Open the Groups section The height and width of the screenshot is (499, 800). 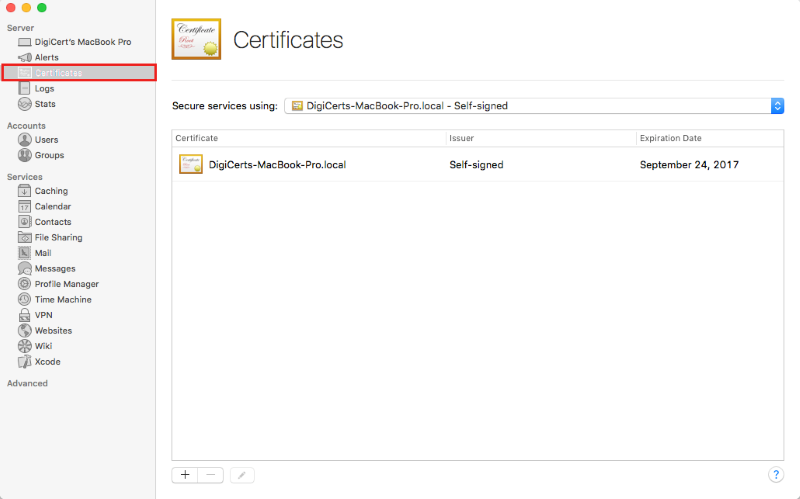click(x=49, y=155)
